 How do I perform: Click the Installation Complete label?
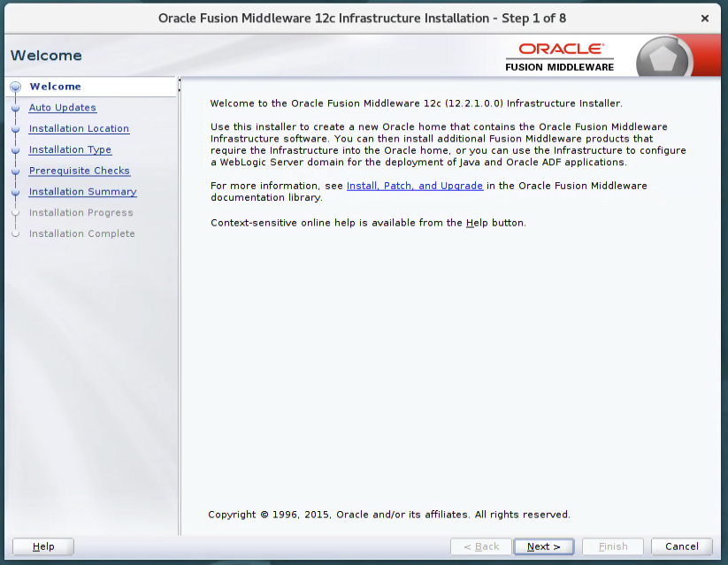click(x=81, y=233)
